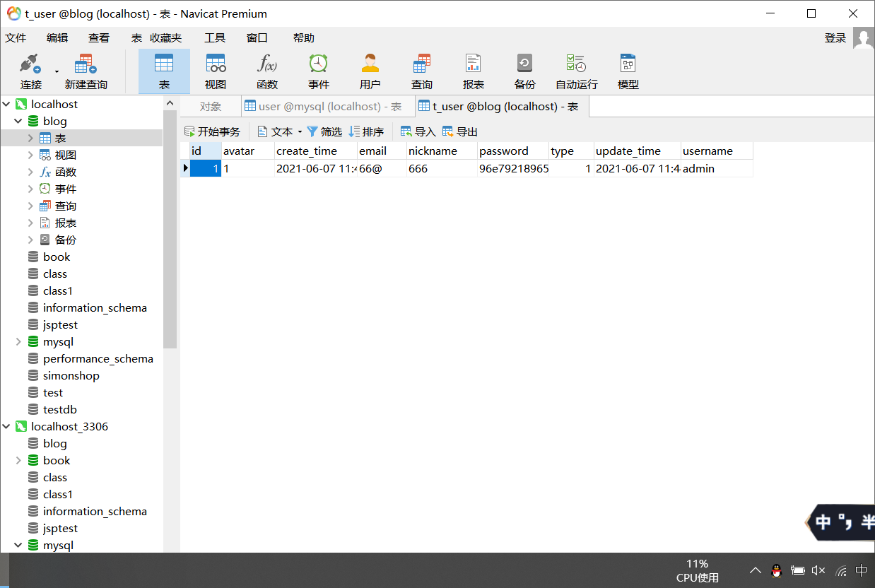Click the QQ penguin tray icon
This screenshot has width=875, height=588.
tap(776, 570)
